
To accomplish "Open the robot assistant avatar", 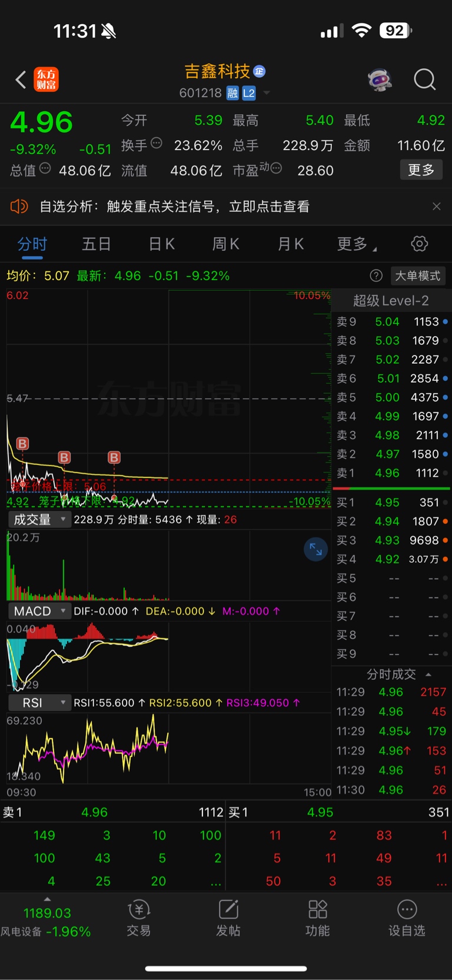I will point(380,79).
